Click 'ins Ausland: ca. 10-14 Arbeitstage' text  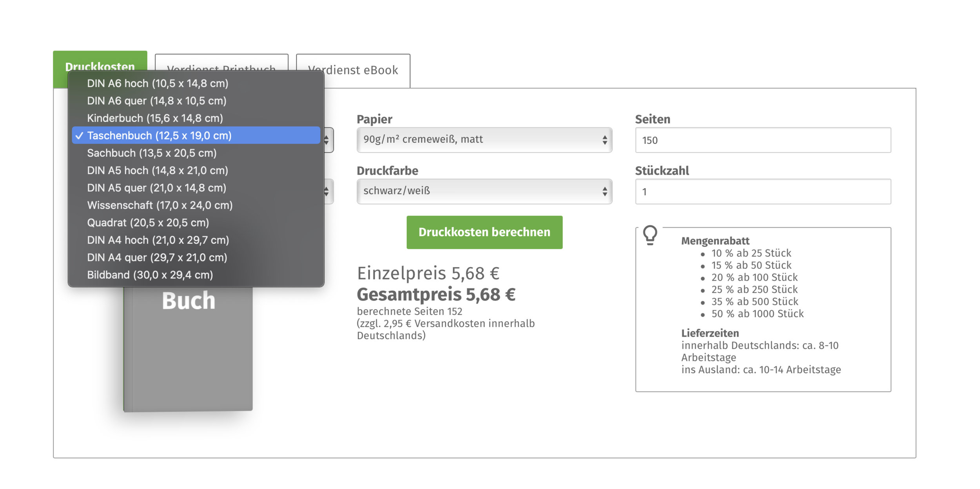(x=761, y=370)
